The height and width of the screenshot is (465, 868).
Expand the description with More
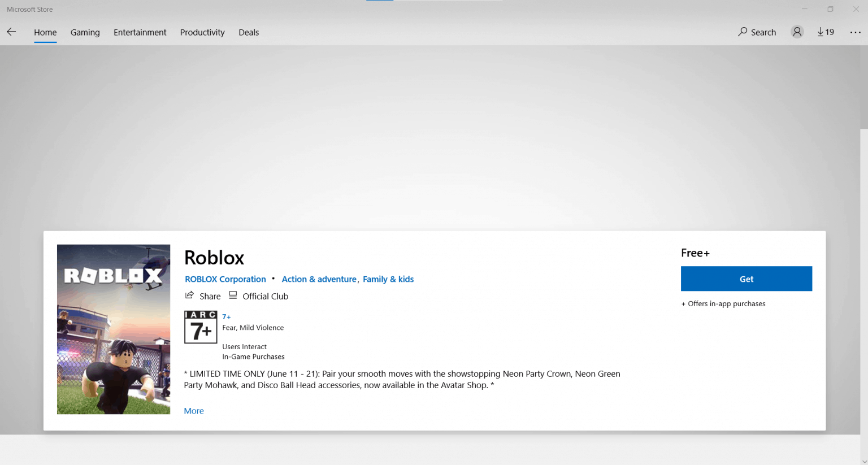[193, 411]
